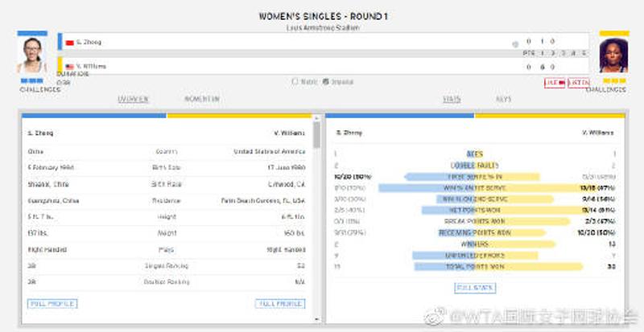Open the Full Stats button

tap(475, 288)
